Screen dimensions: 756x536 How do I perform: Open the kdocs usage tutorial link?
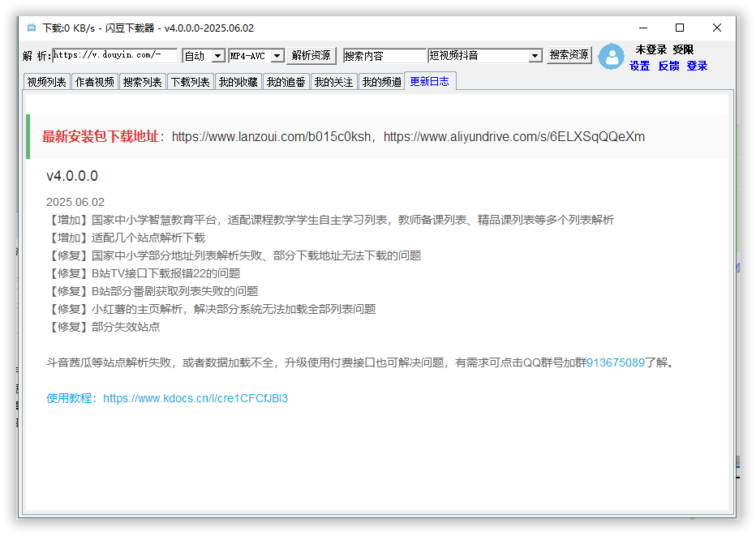[x=195, y=398]
